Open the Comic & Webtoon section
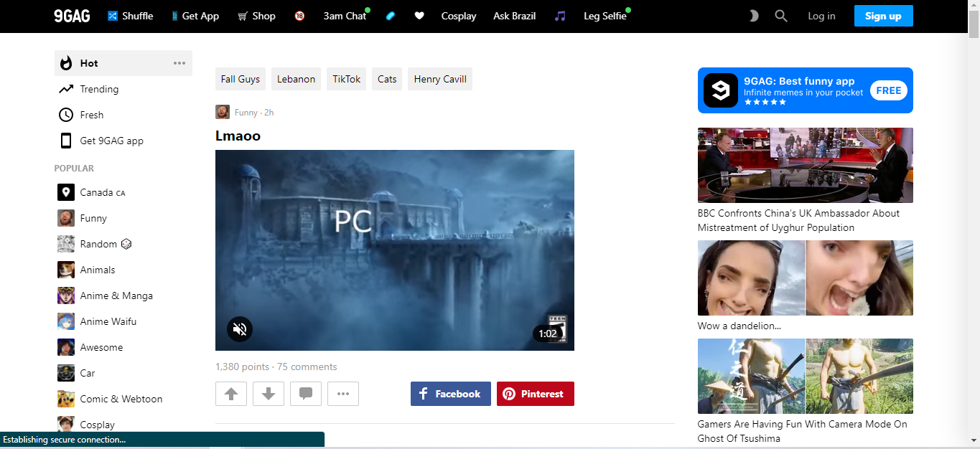The width and height of the screenshot is (980, 449). coord(123,399)
